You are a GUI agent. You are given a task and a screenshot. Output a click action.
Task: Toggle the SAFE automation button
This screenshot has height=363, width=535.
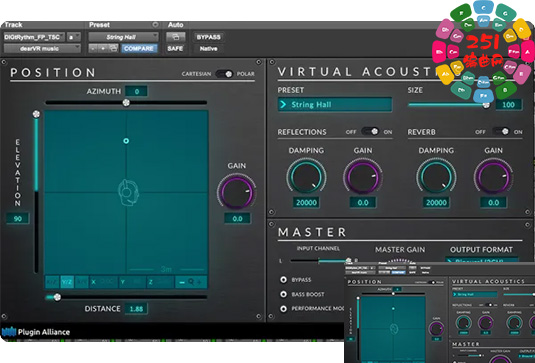(x=175, y=48)
